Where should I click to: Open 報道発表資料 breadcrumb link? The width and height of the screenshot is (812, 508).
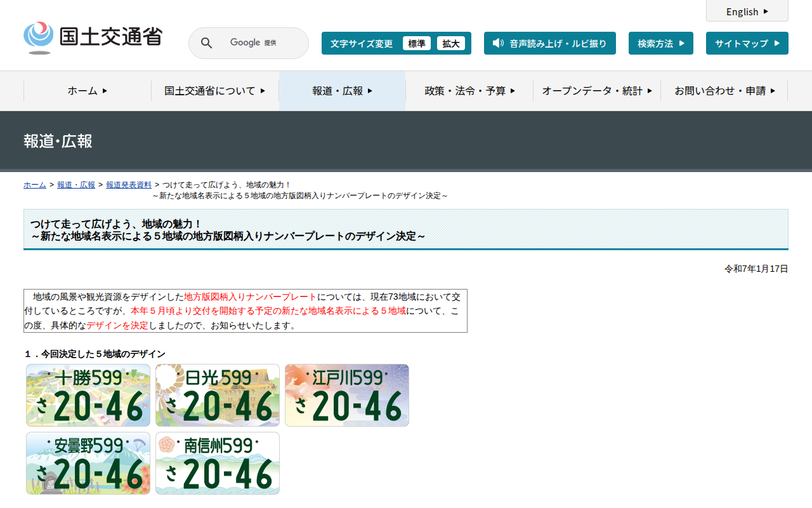[x=129, y=185]
